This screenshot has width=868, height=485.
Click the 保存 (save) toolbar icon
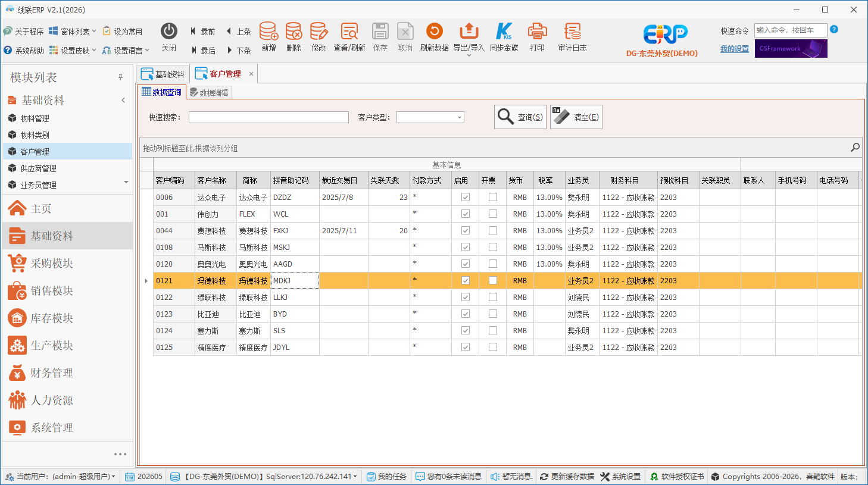380,37
